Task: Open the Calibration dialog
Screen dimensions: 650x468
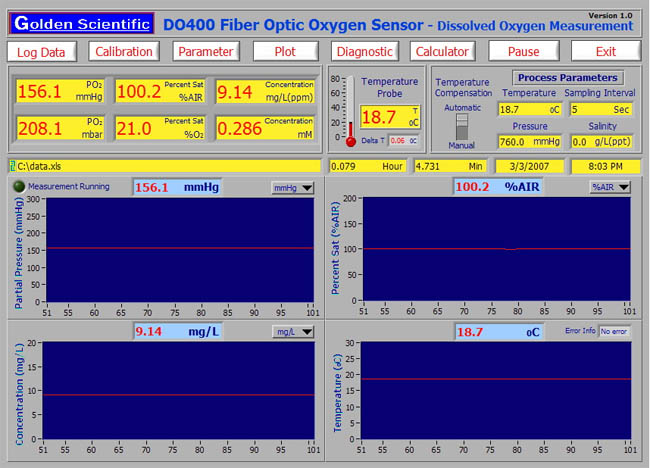Action: tap(124, 51)
